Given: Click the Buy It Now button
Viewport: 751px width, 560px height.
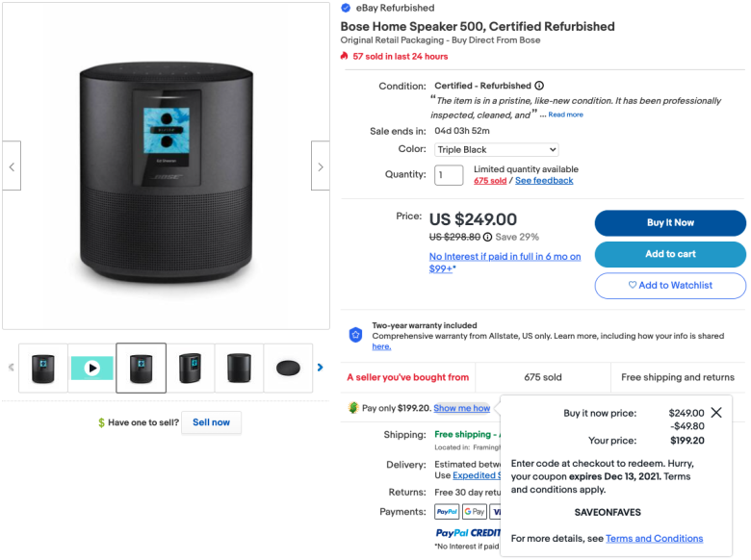Looking at the screenshot, I should [x=670, y=223].
